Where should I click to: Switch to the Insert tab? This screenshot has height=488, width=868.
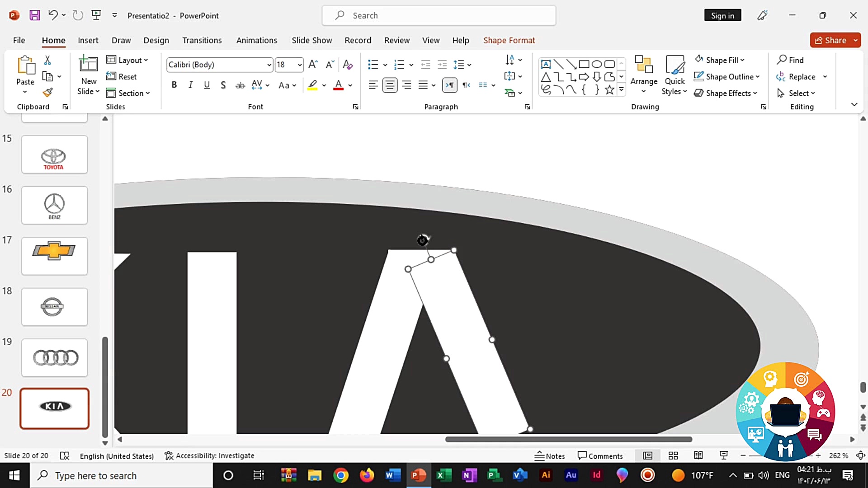coord(88,40)
